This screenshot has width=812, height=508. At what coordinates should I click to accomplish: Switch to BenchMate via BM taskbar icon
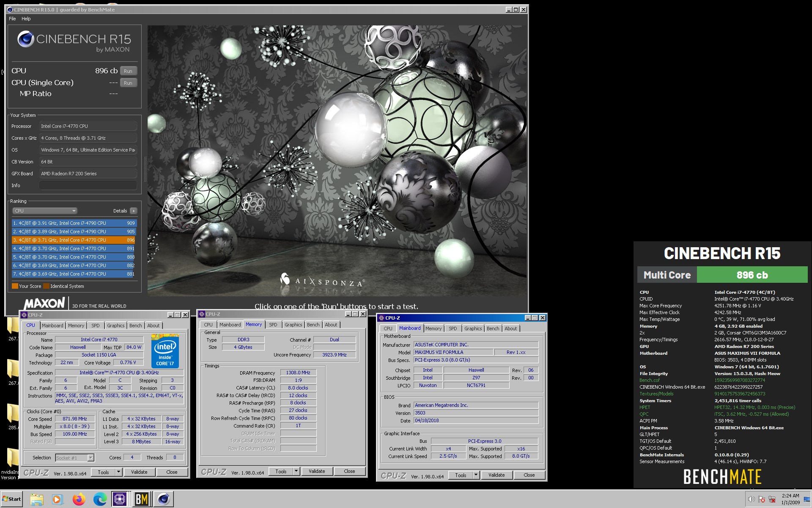[142, 500]
